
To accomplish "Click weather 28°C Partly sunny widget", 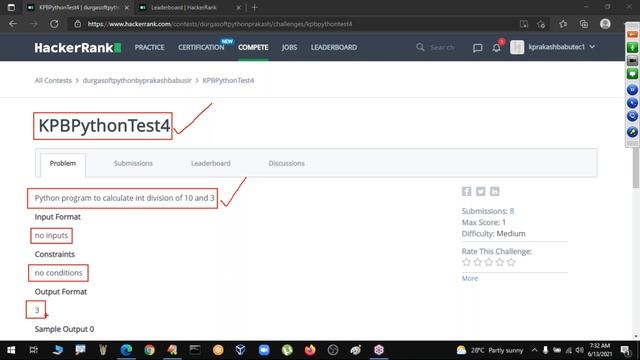I will 490,350.
